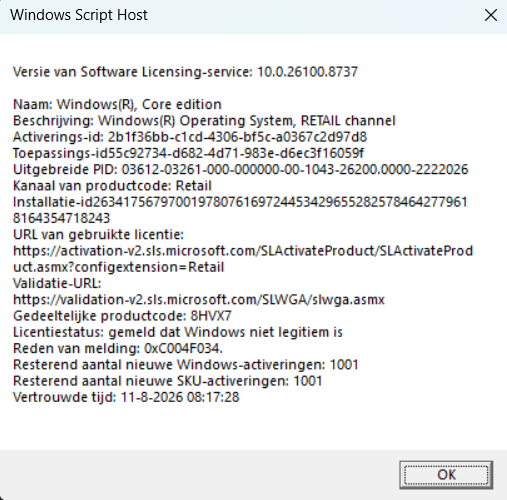Click the 'Kanaal van productcode: Retail' line
This screenshot has width=507, height=500.
click(x=112, y=186)
